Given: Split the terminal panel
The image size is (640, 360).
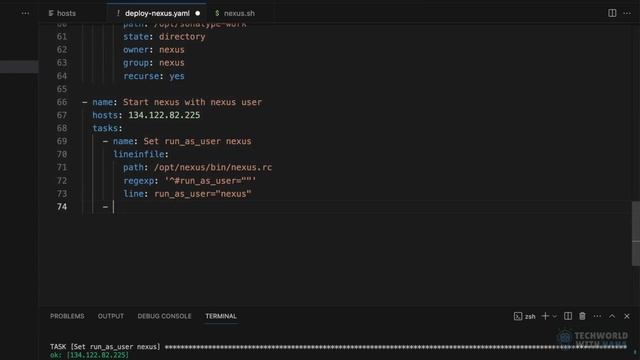Looking at the screenshot, I should 568,316.
